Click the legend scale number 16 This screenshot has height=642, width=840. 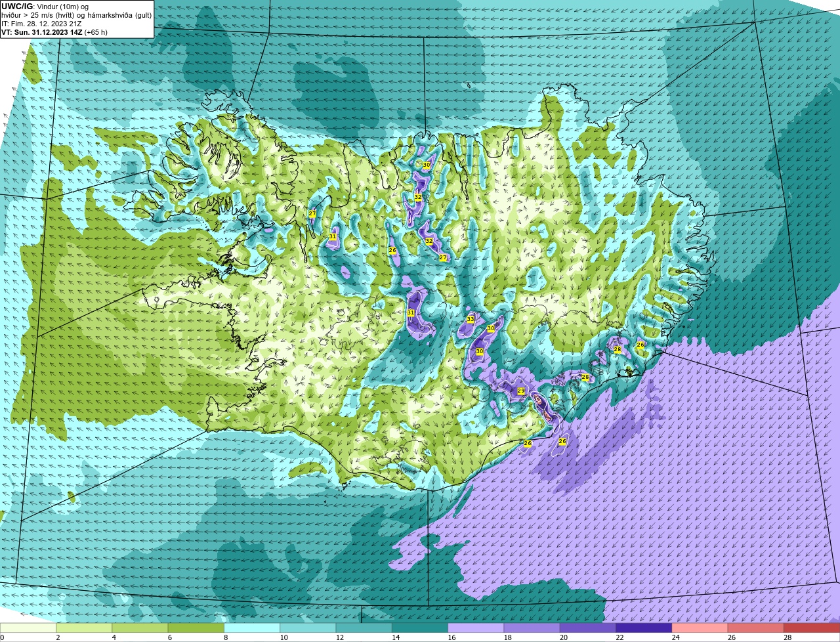pos(451,637)
